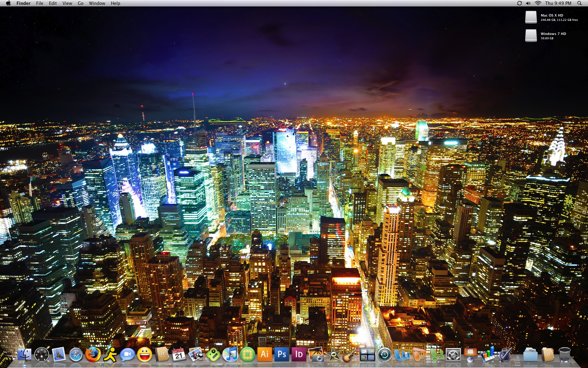This screenshot has height=368, width=588.
Task: Open the Mail app with the eagle stamp icon
Action: (59, 355)
